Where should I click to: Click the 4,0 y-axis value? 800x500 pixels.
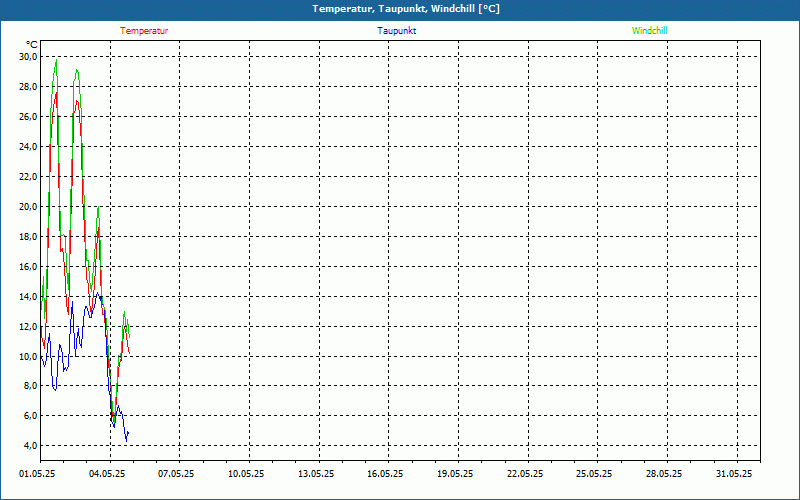pyautogui.click(x=31, y=445)
